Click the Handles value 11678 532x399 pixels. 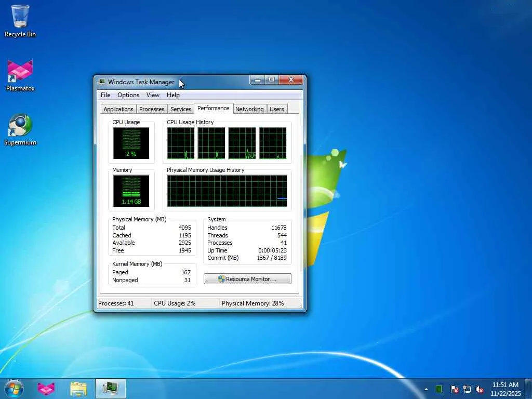click(x=279, y=228)
